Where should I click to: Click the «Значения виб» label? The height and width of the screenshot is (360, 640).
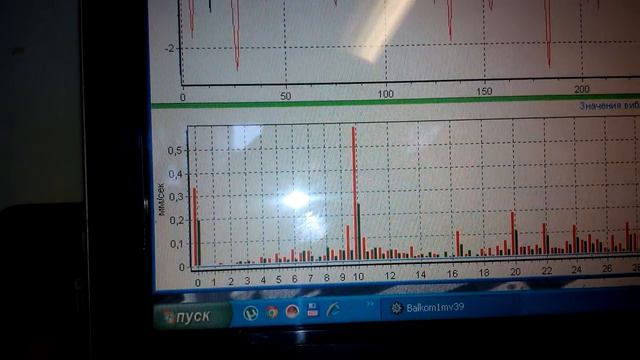[609, 105]
